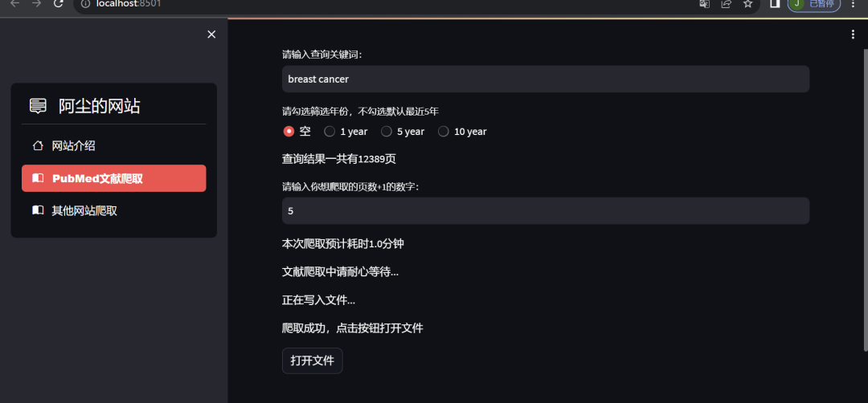Open the Streamlit three-dot main menu
Viewport: 868px width, 403px height.
coord(853,35)
